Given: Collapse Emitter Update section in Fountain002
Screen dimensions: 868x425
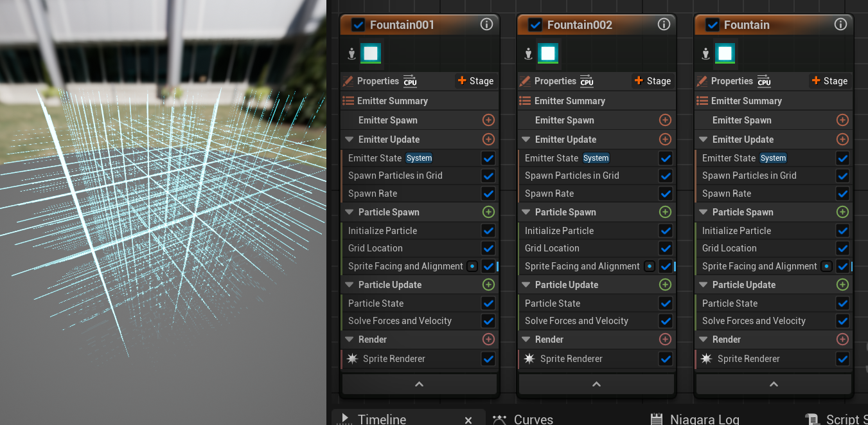Looking at the screenshot, I should [526, 140].
